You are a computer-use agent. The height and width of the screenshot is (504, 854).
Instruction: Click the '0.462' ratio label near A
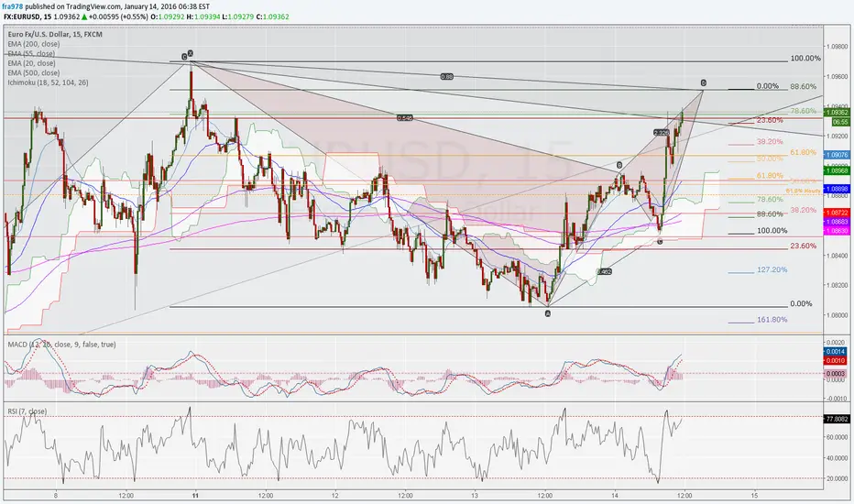click(604, 271)
